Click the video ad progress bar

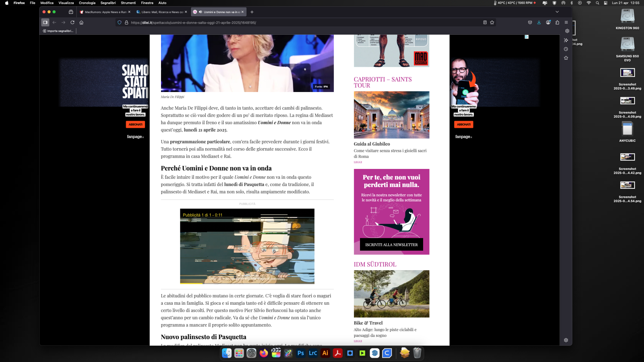point(247,283)
